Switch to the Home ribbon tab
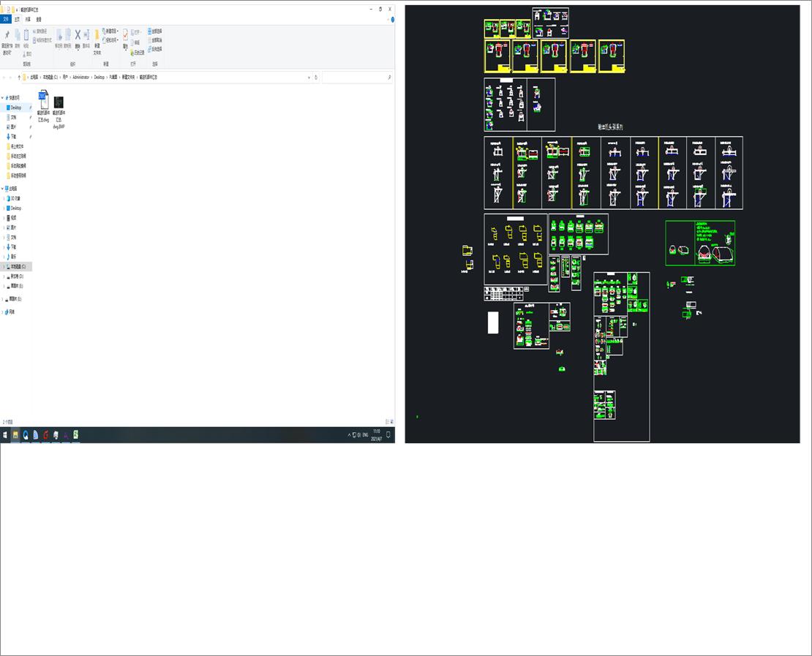Image resolution: width=812 pixels, height=656 pixels. coord(17,19)
